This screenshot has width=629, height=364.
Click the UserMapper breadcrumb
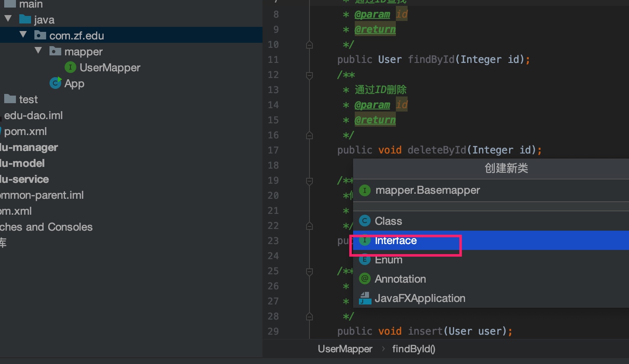pos(345,349)
